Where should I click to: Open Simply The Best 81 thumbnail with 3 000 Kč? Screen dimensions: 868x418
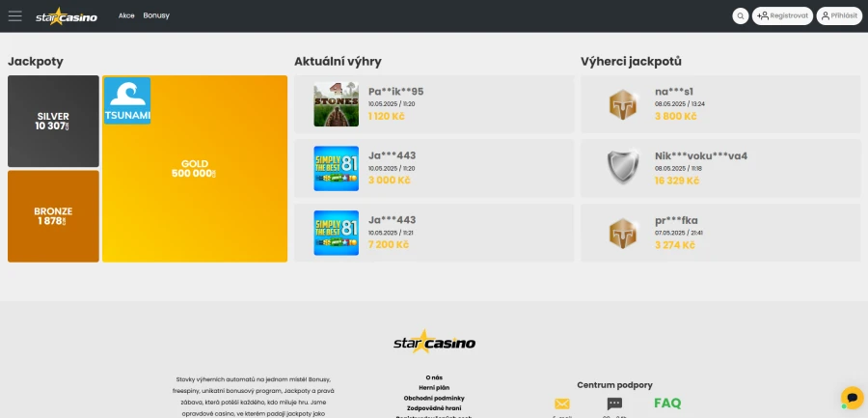point(336,169)
